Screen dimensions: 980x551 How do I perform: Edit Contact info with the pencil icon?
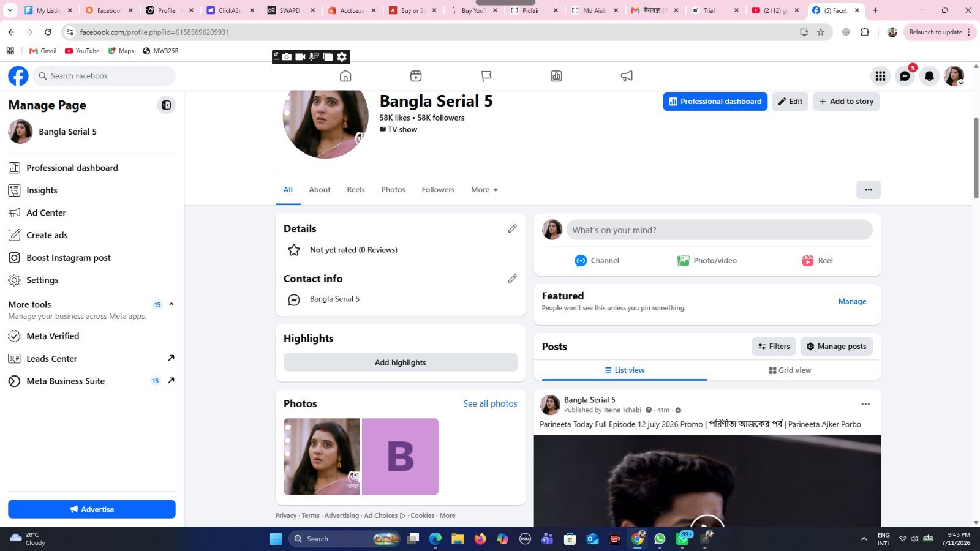[x=512, y=279]
